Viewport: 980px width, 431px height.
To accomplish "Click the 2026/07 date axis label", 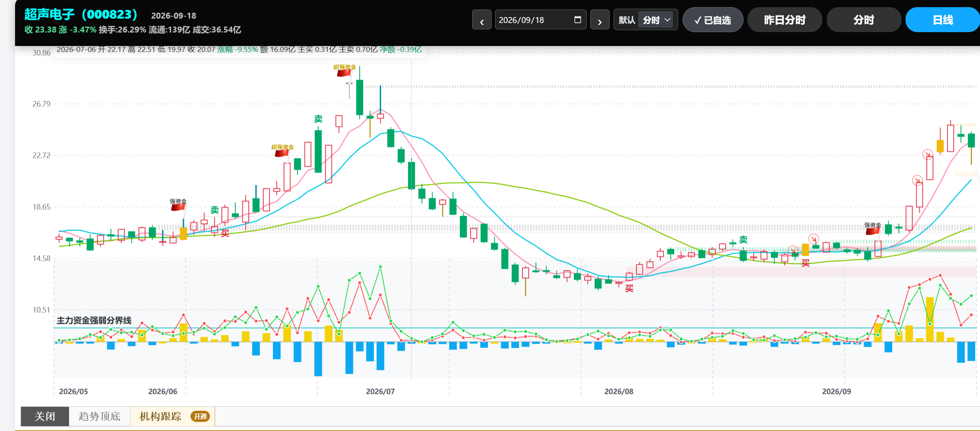I will point(380,391).
